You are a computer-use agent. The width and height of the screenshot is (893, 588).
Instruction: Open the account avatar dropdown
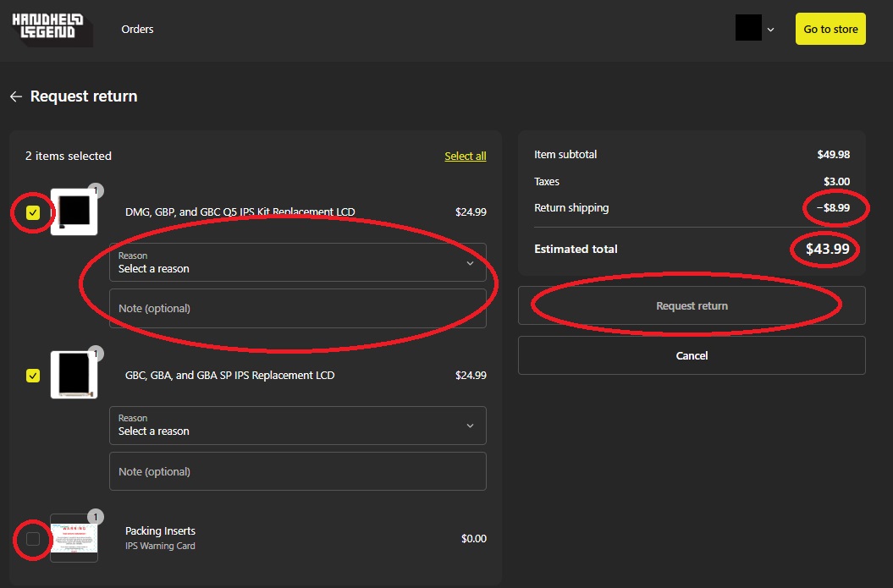(755, 29)
